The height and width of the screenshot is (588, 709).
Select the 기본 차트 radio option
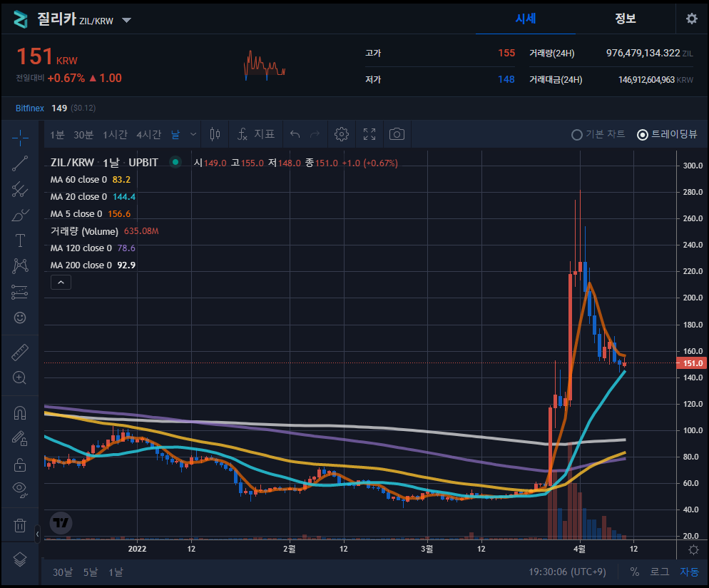pyautogui.click(x=598, y=134)
